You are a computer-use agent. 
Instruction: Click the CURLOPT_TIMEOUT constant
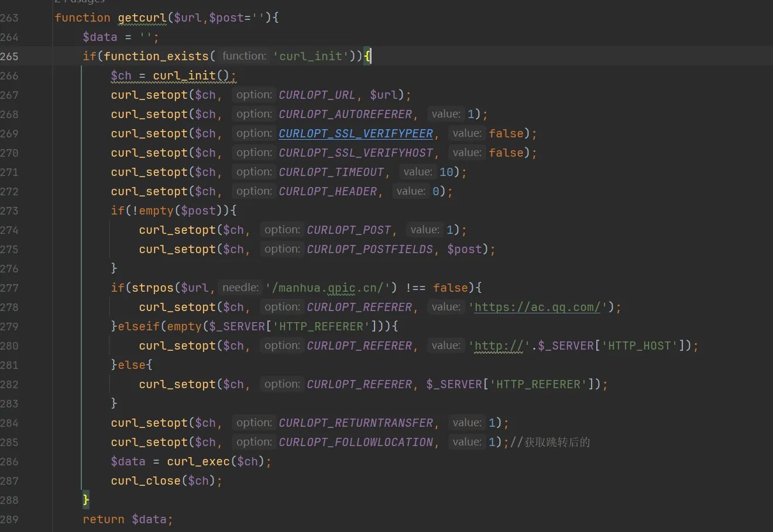click(331, 172)
